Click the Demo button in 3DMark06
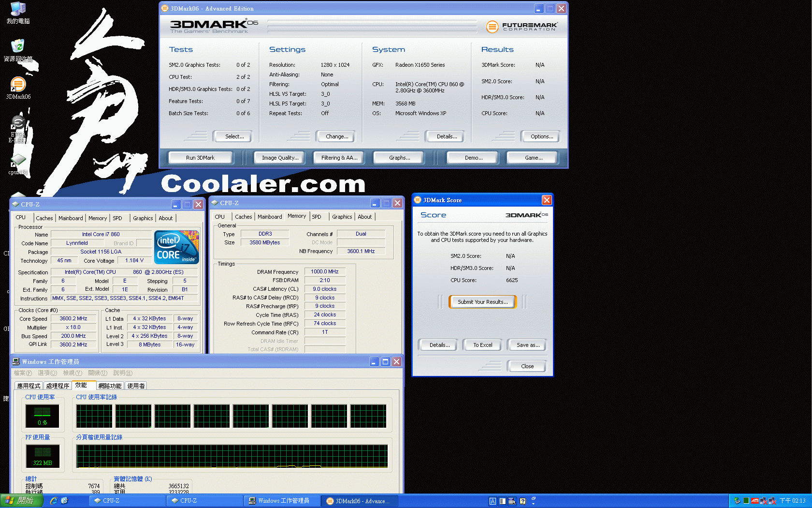 point(474,158)
